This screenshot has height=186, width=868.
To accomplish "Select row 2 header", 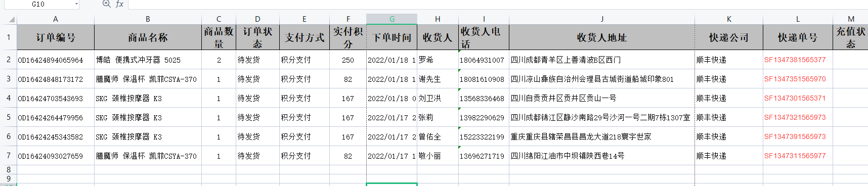I will tap(9, 60).
